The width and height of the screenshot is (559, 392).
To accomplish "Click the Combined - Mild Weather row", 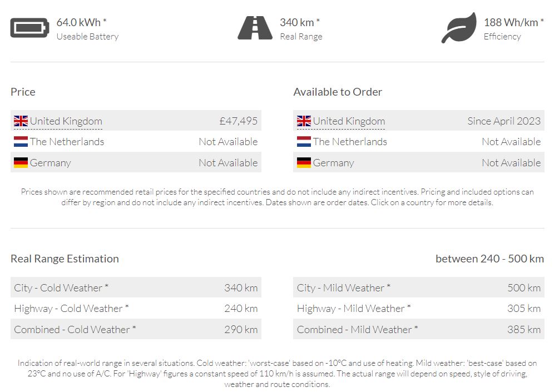I will [x=418, y=330].
